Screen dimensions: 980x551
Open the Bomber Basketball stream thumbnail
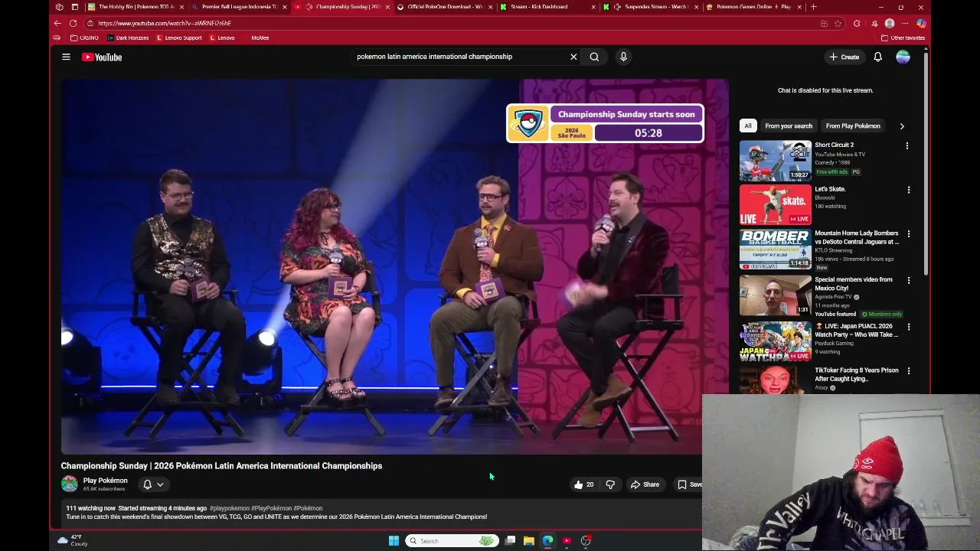[775, 249]
